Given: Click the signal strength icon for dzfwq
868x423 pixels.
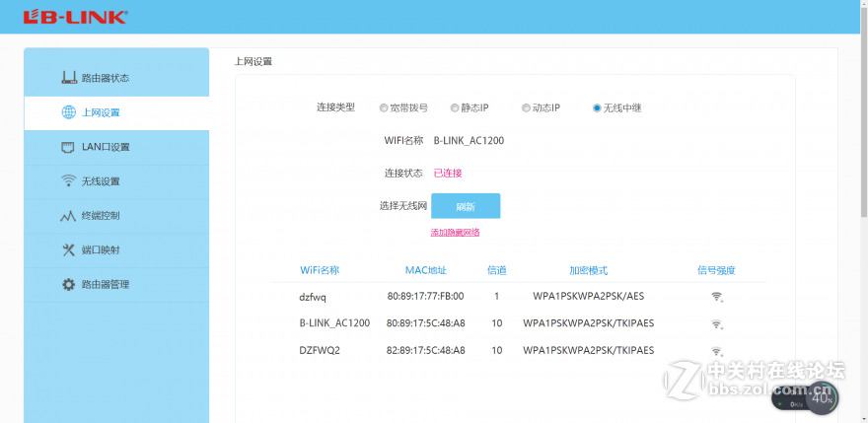Looking at the screenshot, I should (716, 297).
